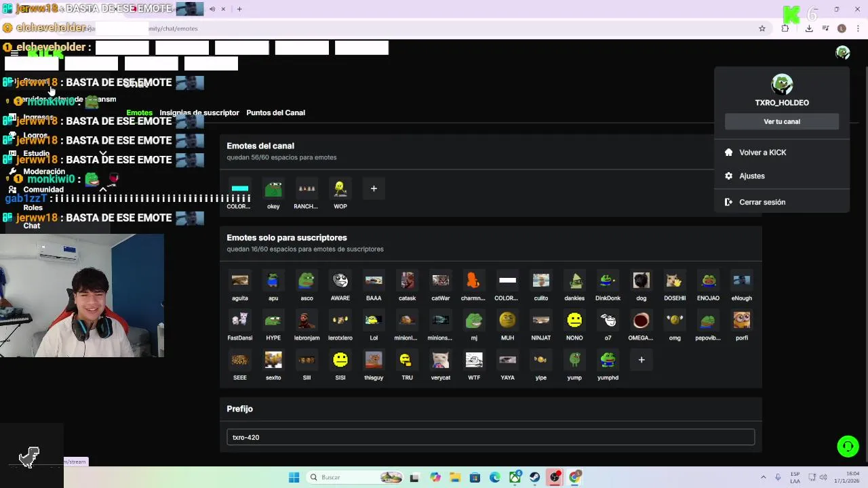Open Roles in the sidebar
The width and height of the screenshot is (868, 488).
click(33, 208)
